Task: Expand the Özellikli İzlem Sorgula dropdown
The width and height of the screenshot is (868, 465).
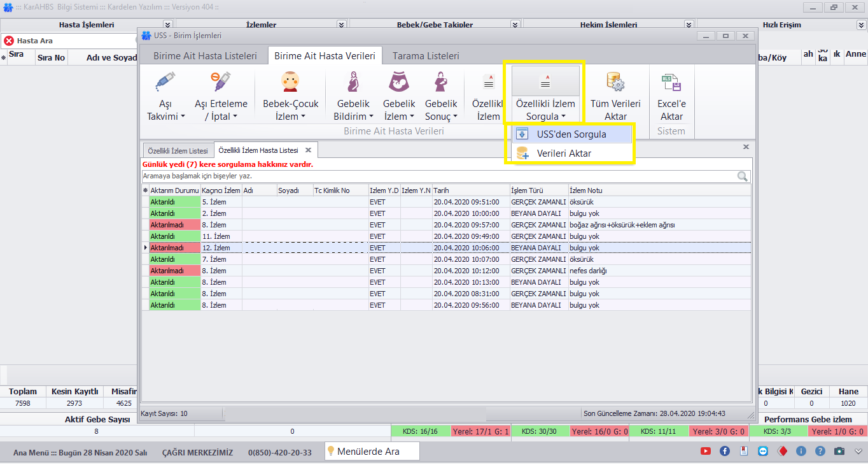Action: pos(545,110)
